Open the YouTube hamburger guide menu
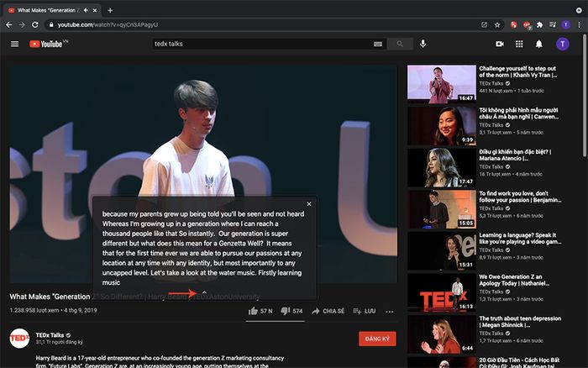This screenshot has height=368, width=588. point(14,44)
